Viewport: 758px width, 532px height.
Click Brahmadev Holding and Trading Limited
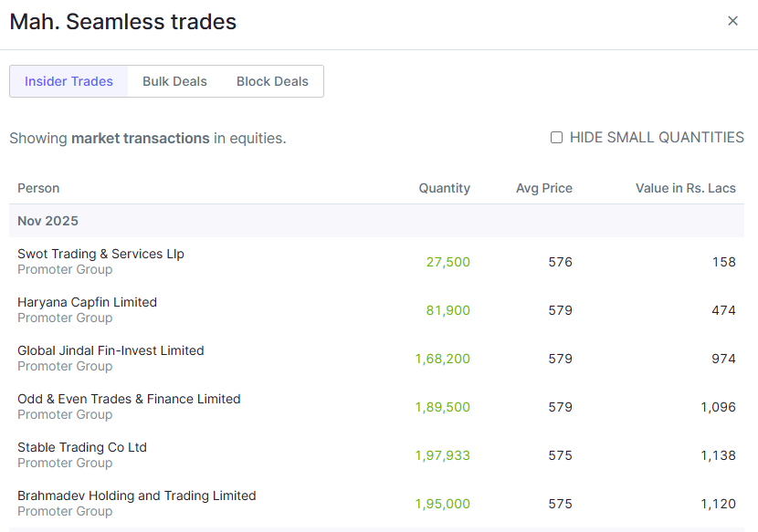click(136, 495)
